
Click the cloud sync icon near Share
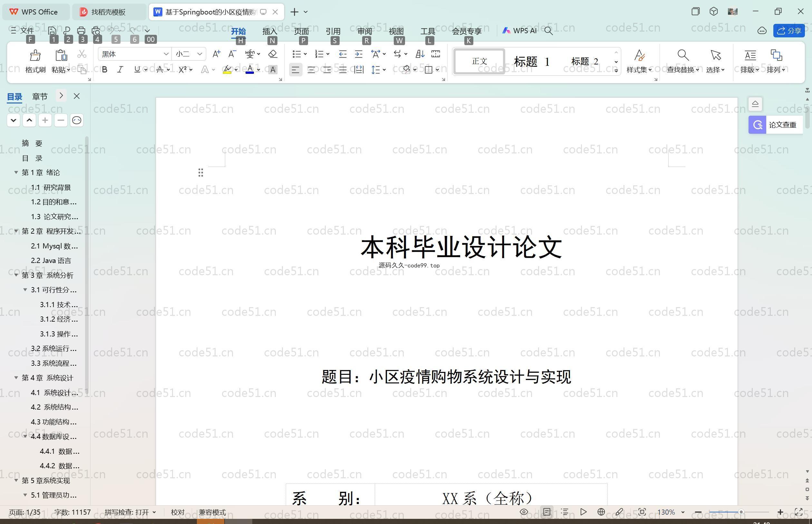[x=762, y=31]
